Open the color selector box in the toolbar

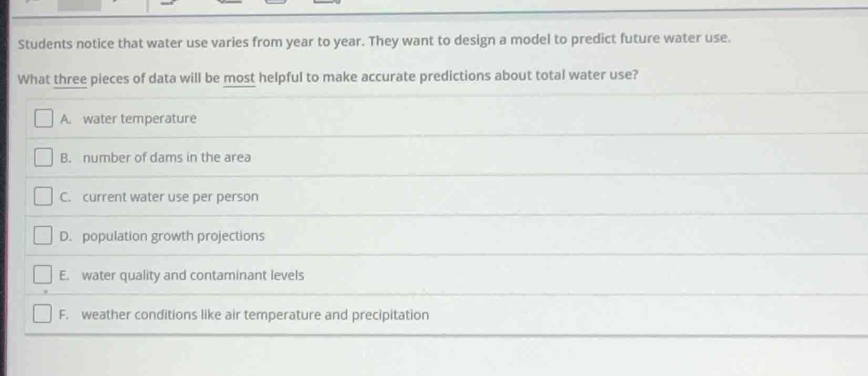79,5
